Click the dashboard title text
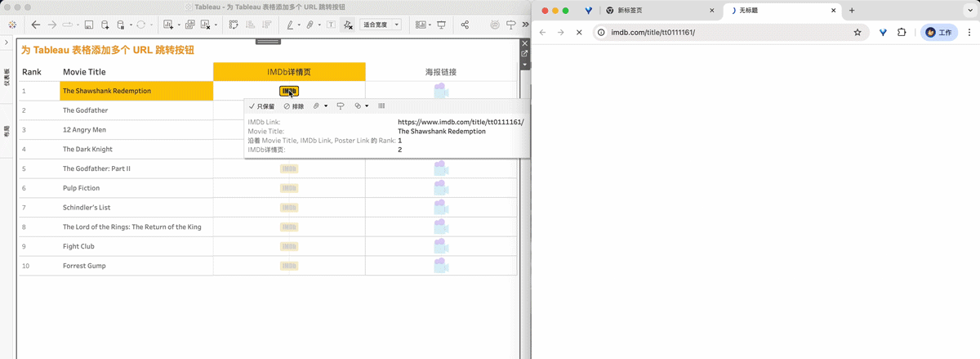 point(108,50)
